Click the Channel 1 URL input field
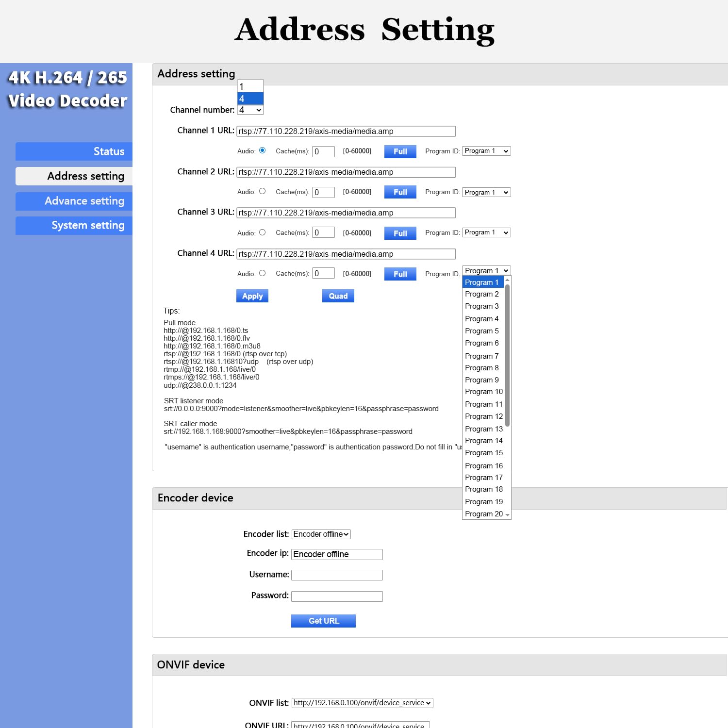Viewport: 728px width, 728px height. [346, 131]
